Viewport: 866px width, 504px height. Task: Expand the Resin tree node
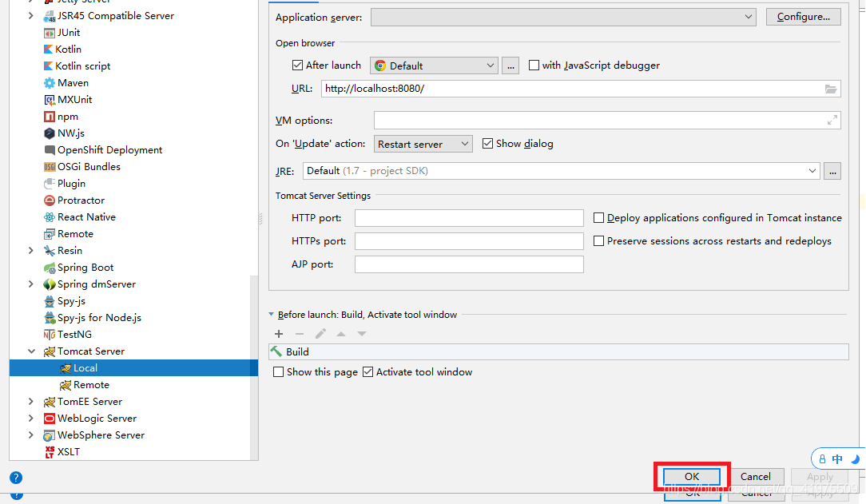[x=31, y=251]
